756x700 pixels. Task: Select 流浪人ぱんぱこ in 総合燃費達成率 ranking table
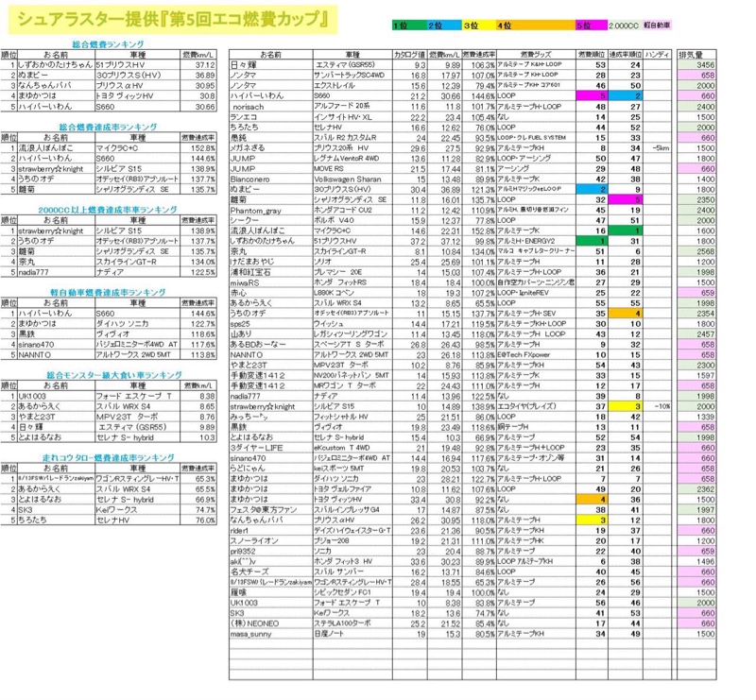tap(56, 148)
